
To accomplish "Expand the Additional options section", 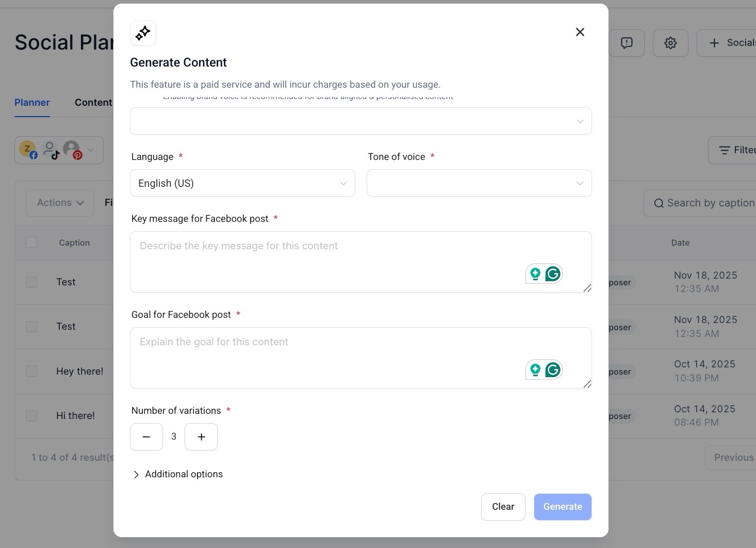I will 178,474.
